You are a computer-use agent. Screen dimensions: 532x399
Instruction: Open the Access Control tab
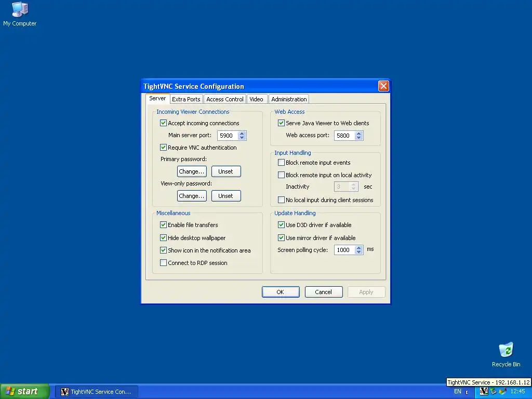click(x=225, y=99)
